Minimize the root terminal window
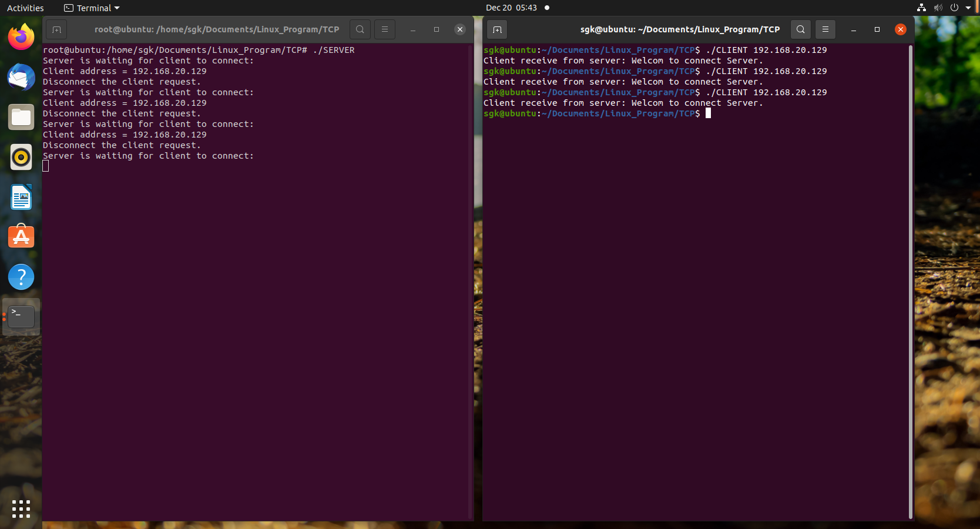 click(x=413, y=29)
